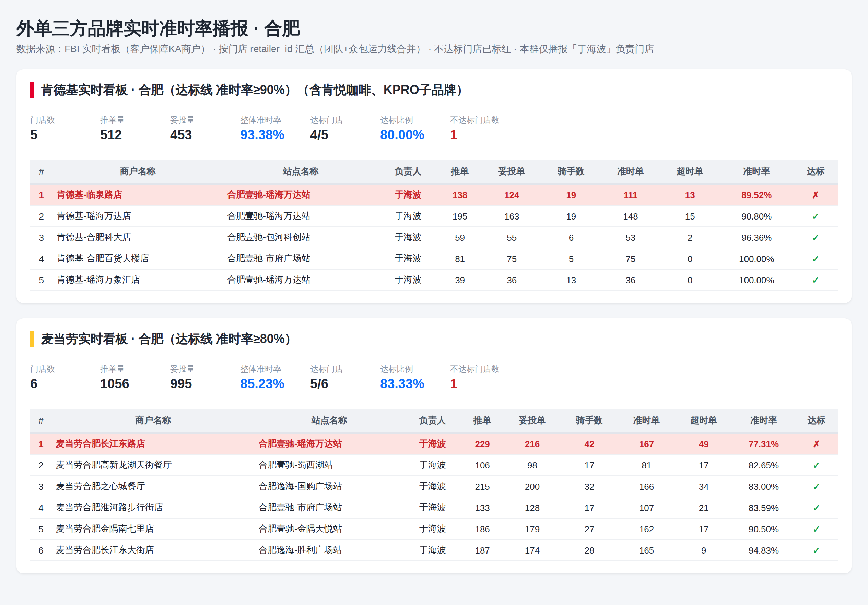
Task: Select store name 麦当劳合肥长江东大街店
Action: (105, 550)
